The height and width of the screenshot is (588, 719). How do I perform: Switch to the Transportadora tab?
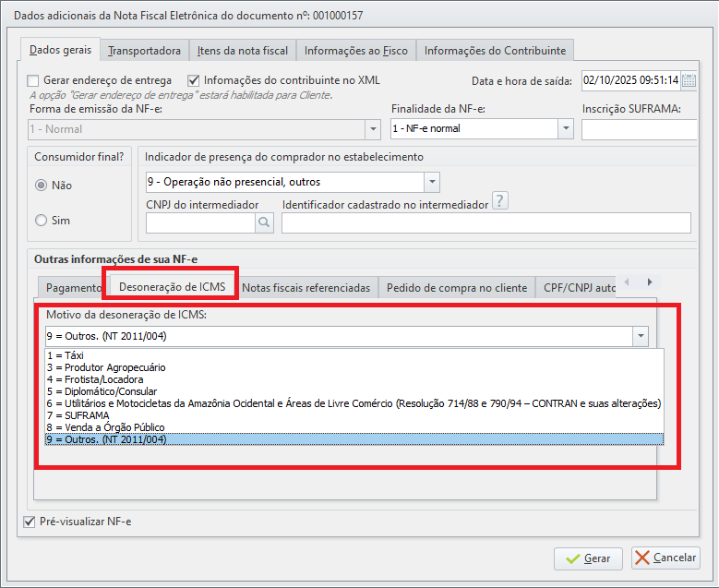(144, 51)
